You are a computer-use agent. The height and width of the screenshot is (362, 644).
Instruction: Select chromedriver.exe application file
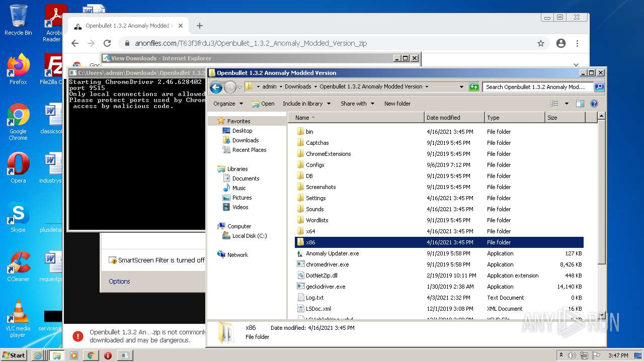(327, 264)
